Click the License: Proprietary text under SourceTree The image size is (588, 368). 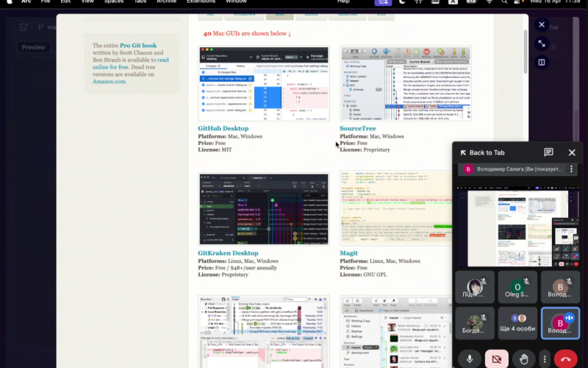[x=365, y=150]
